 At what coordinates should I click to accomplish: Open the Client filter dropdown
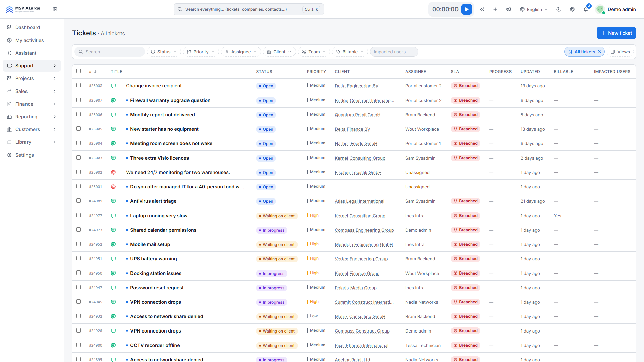tap(279, 52)
